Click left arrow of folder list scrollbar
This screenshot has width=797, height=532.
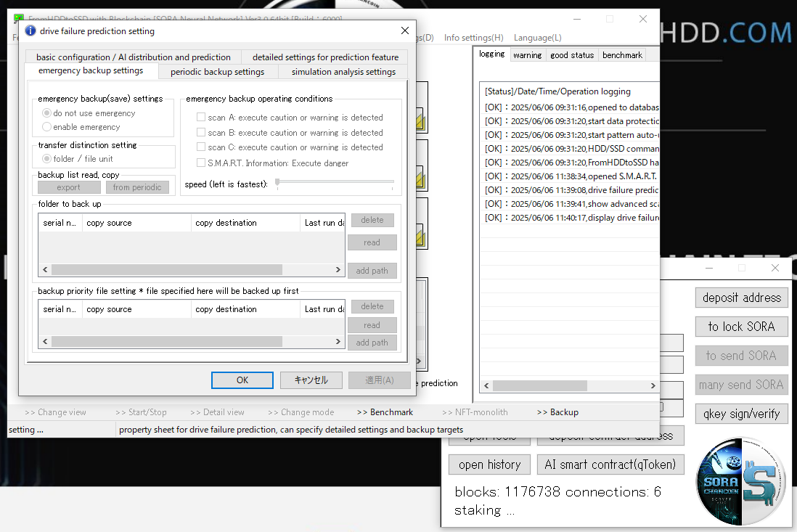tap(45, 269)
